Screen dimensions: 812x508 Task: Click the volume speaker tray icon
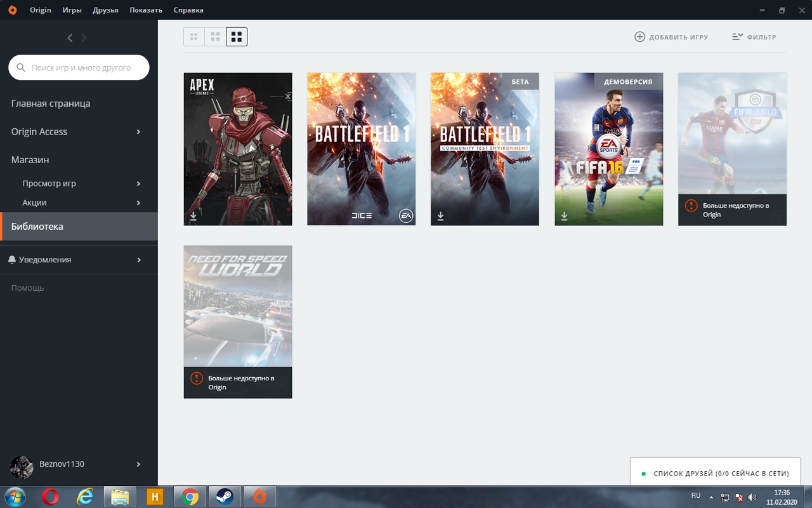[x=752, y=497]
